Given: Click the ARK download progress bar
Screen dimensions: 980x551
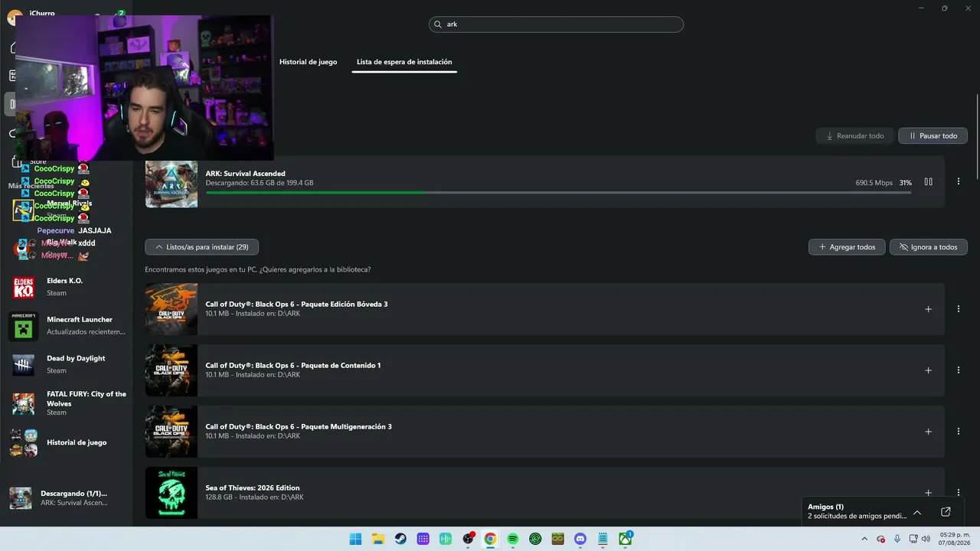Looking at the screenshot, I should (x=558, y=192).
